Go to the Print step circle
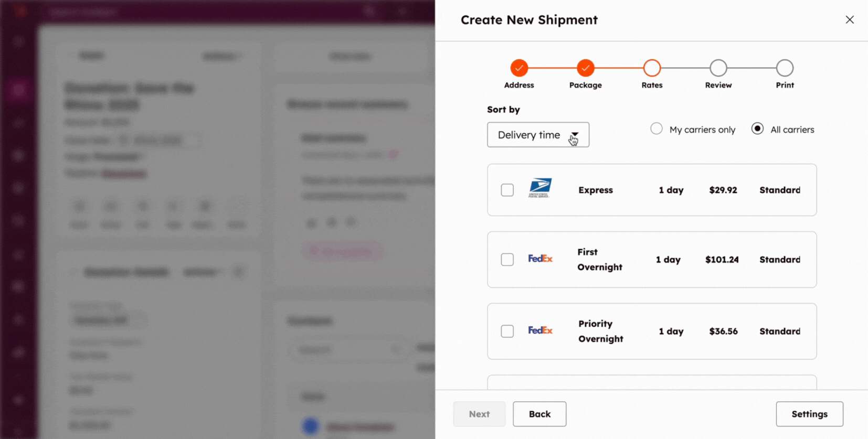 click(x=785, y=68)
